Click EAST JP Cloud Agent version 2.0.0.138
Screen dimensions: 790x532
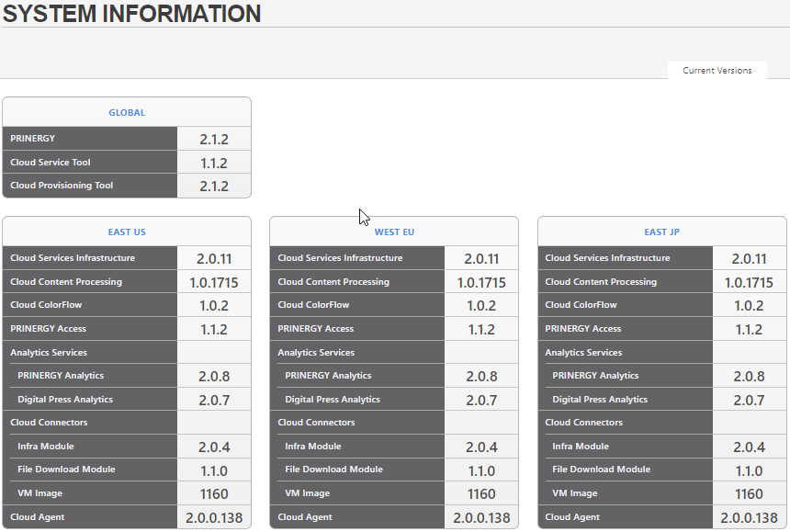750,518
